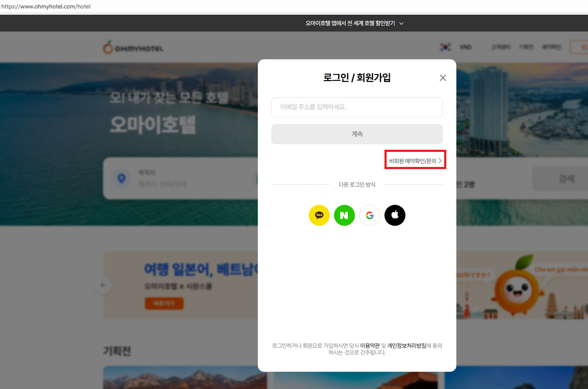Viewport: 588px width, 389px height.
Task: Open the VND currency selector
Action: coord(465,47)
